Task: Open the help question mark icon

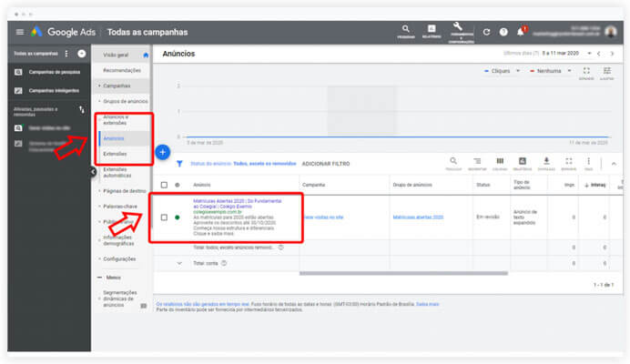Action: (x=503, y=32)
